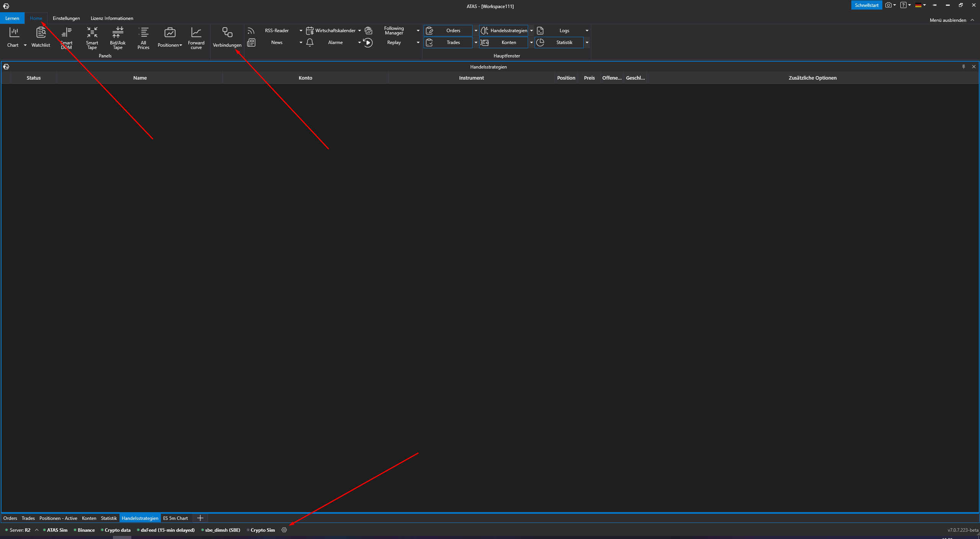The width and height of the screenshot is (980, 539).
Task: Switch to the Einstellungen ribbon tab
Action: 66,18
